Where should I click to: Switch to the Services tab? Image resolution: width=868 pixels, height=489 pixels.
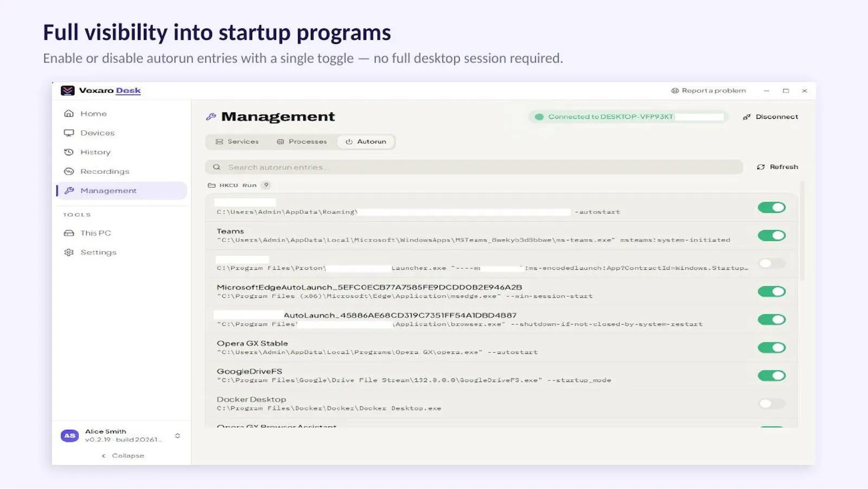[237, 142]
